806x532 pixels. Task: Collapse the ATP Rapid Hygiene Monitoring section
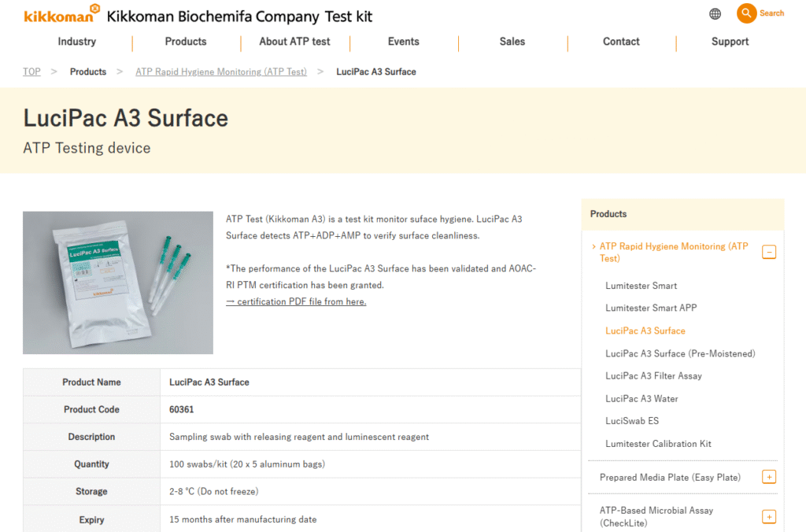click(769, 253)
